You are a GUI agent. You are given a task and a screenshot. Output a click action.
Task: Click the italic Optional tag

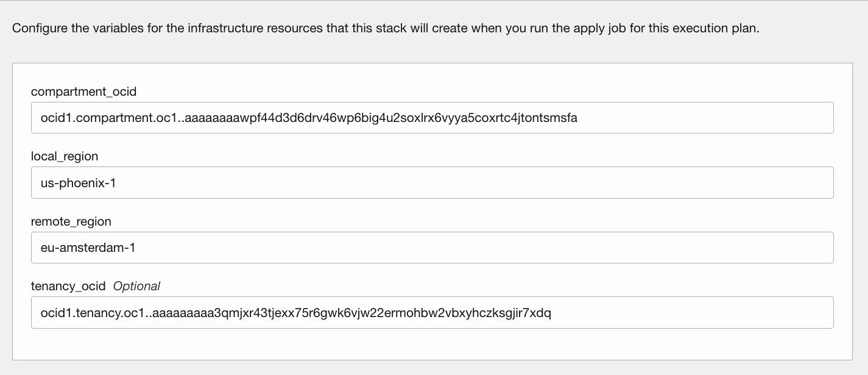click(136, 286)
